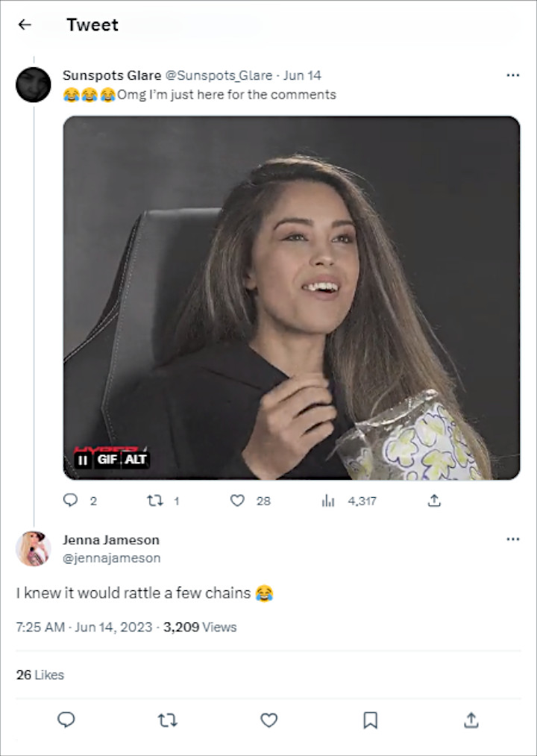Share Jenna Jameson's tweet via upload icon
The width and height of the screenshot is (537, 756).
tap(471, 720)
